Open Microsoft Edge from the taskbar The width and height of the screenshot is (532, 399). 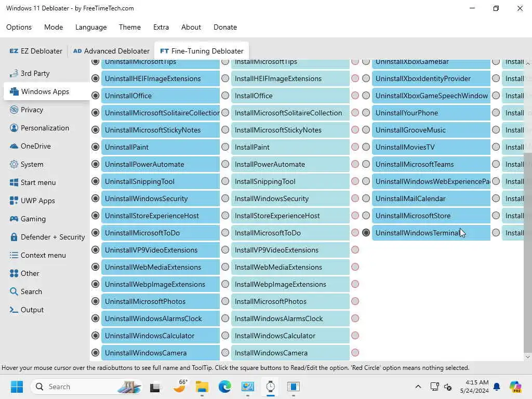coord(224,387)
